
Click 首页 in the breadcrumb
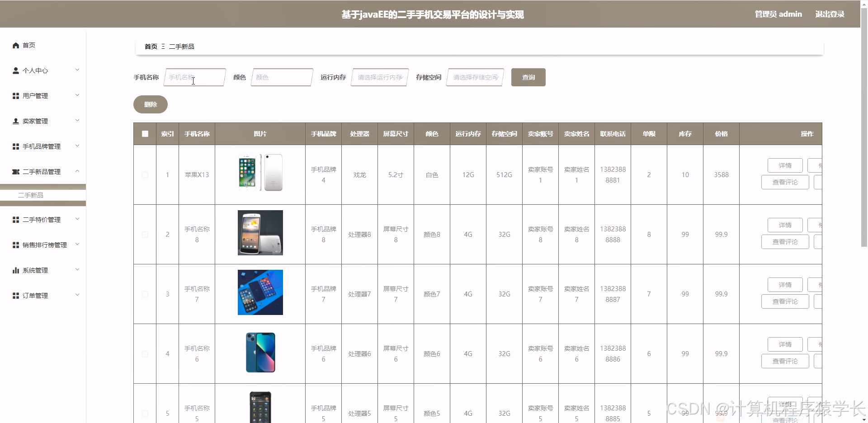click(151, 47)
